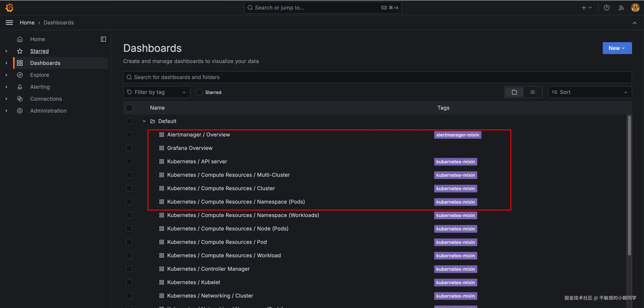
Task: Click the blue New button
Action: point(617,48)
